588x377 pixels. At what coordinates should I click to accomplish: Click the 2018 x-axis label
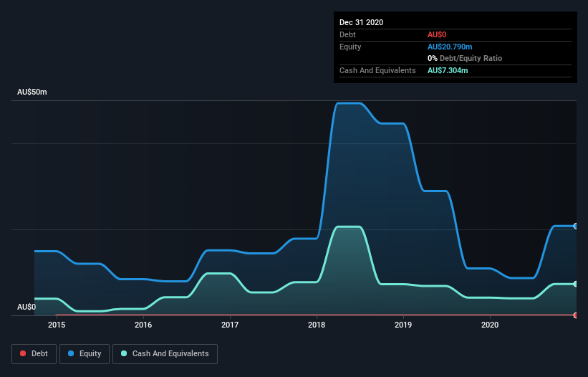tap(317, 325)
